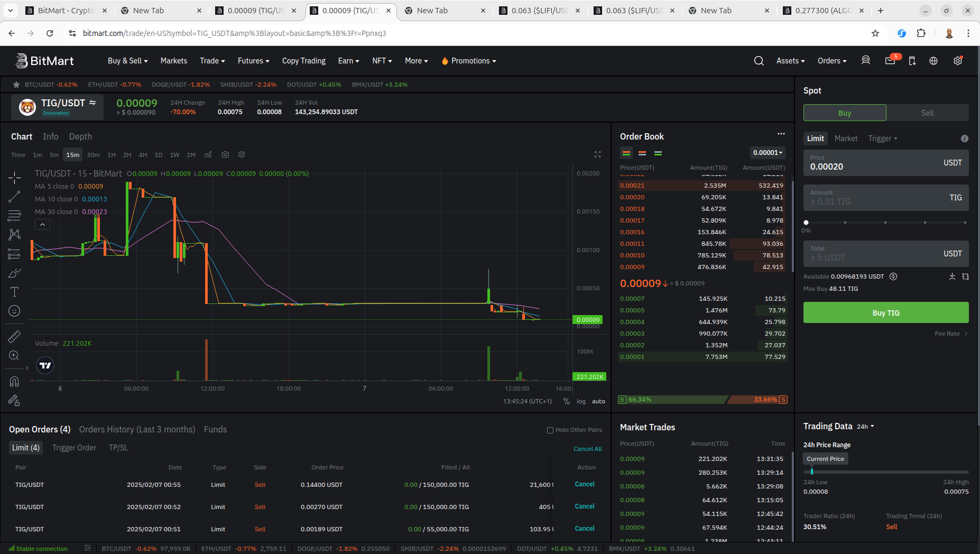
Task: Cancel the 0.14400 USDT sell order
Action: coord(585,484)
